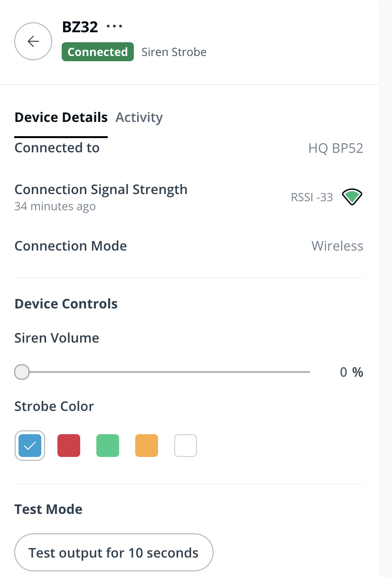Click the green signal strength icon
This screenshot has width=392, height=577.
pos(352,197)
